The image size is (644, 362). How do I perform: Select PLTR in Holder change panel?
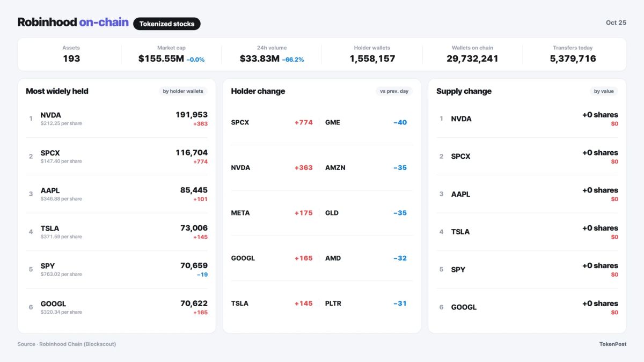click(333, 304)
